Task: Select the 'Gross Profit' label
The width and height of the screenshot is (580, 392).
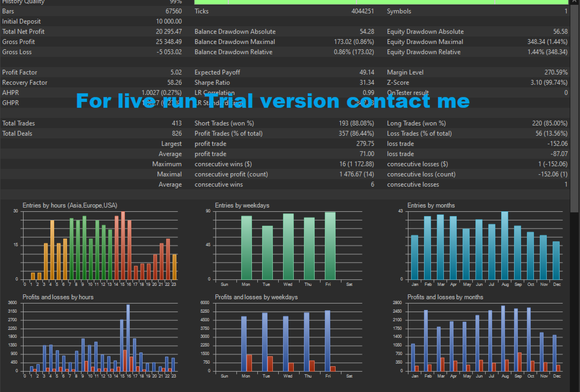Action: click(19, 42)
